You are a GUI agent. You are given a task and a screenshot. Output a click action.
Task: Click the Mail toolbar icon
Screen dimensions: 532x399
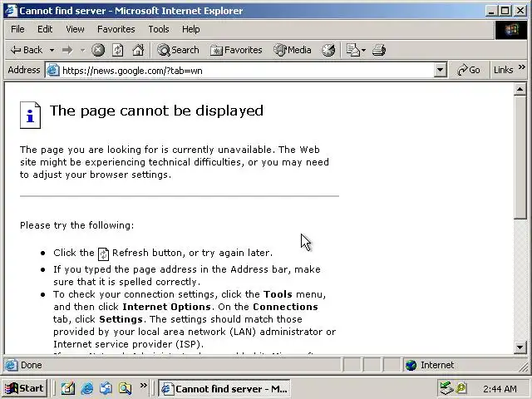(x=352, y=50)
